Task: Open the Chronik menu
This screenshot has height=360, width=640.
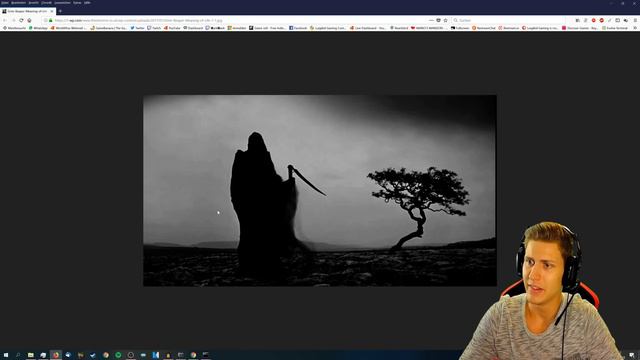Action: coord(47,3)
